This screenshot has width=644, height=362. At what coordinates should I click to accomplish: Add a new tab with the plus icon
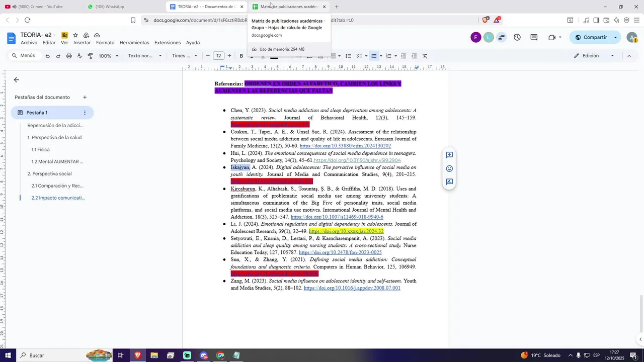85,97
